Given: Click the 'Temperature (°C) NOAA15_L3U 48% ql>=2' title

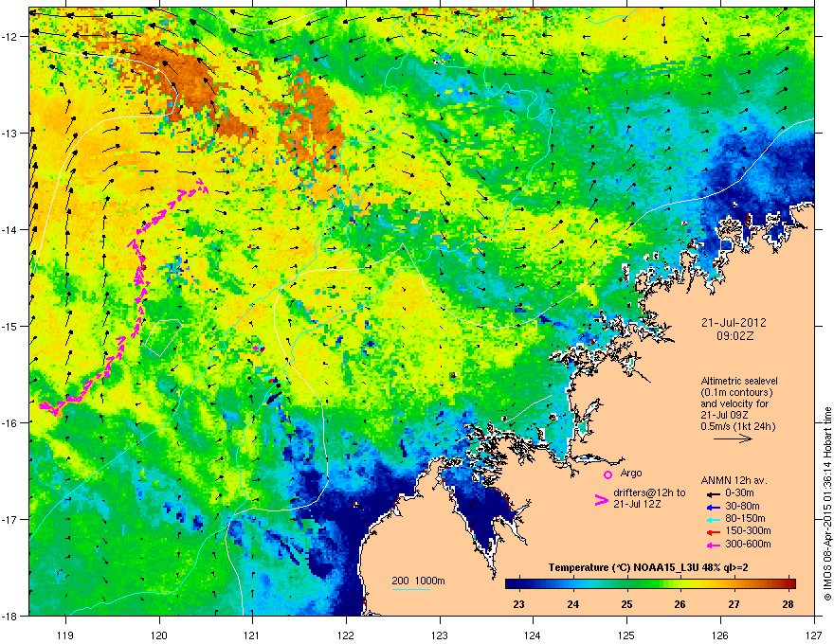Looking at the screenshot, I should (648, 568).
